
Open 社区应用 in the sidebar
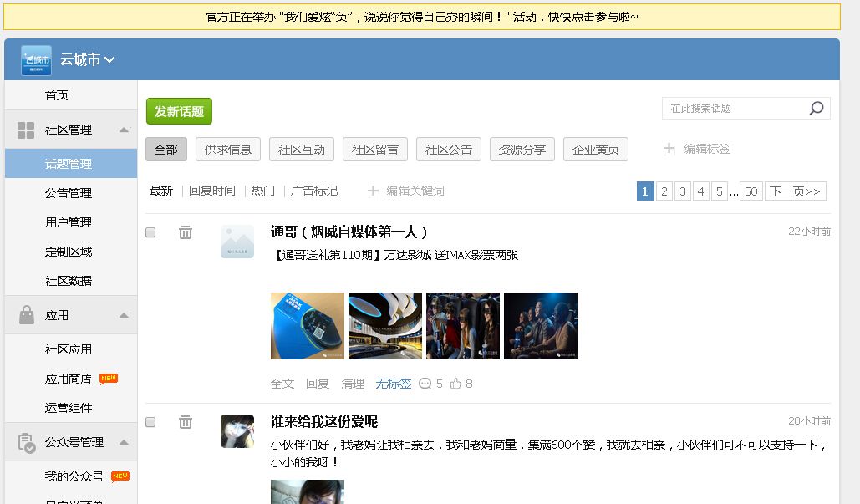pyautogui.click(x=69, y=349)
